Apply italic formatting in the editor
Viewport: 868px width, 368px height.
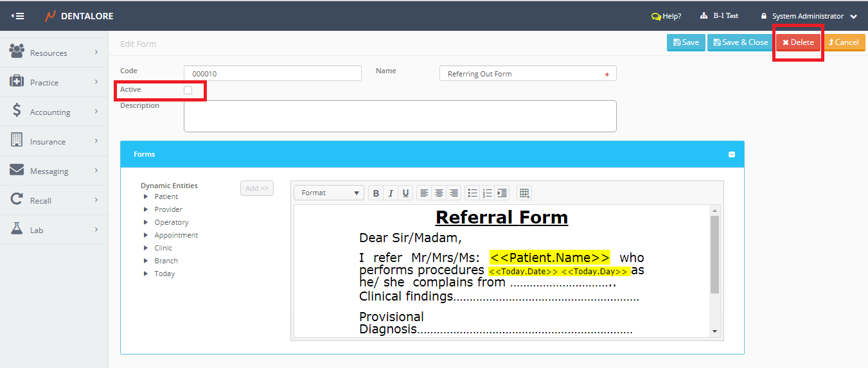(391, 193)
